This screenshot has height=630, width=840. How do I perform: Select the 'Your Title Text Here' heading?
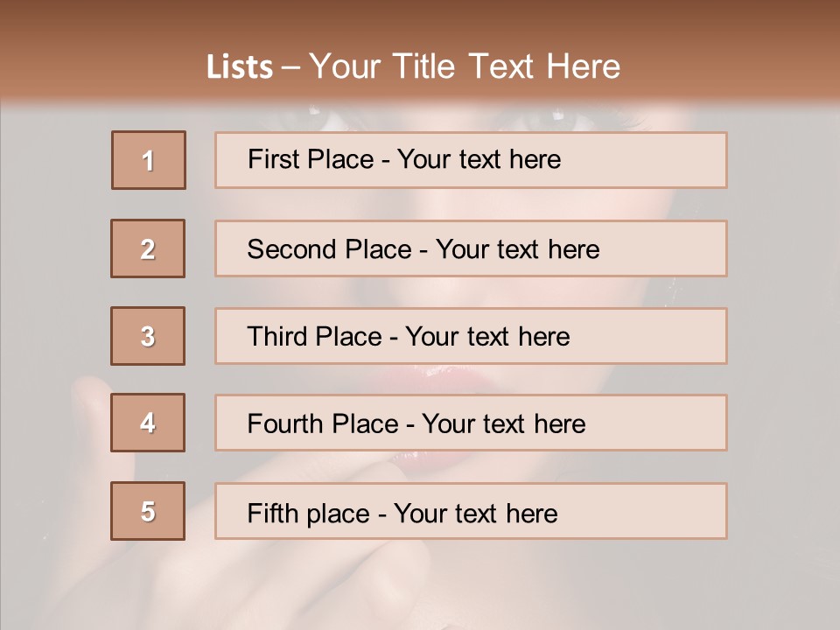pos(465,66)
